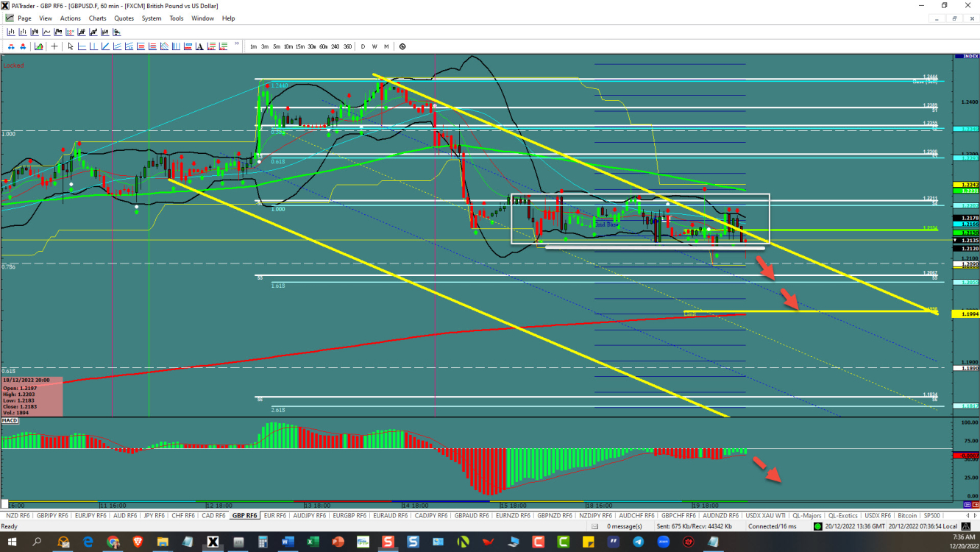
Task: Click the MACD panel label
Action: (x=10, y=420)
